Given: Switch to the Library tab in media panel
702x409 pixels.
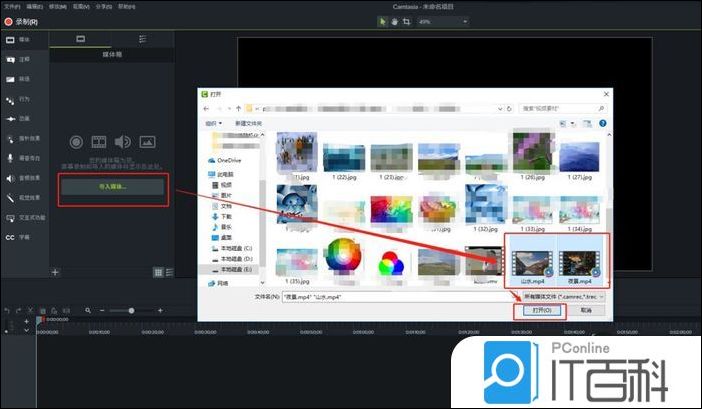Looking at the screenshot, I should click(142, 39).
